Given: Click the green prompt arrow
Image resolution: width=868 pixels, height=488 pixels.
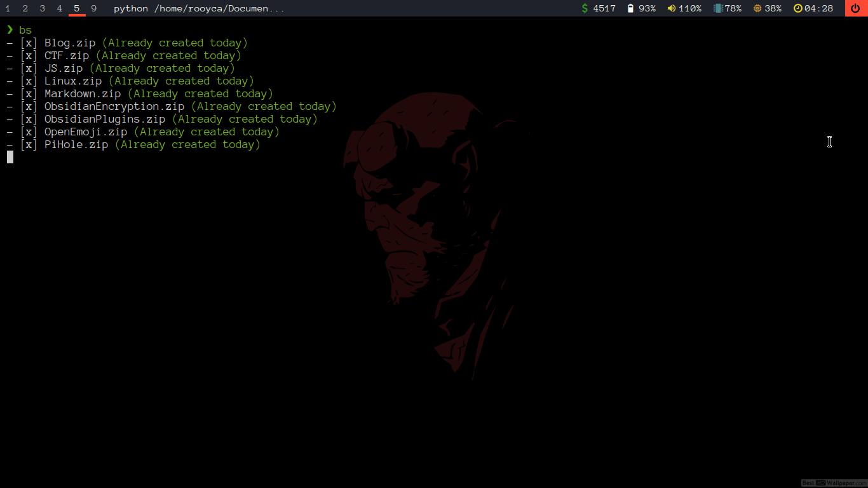Looking at the screenshot, I should pos(10,29).
